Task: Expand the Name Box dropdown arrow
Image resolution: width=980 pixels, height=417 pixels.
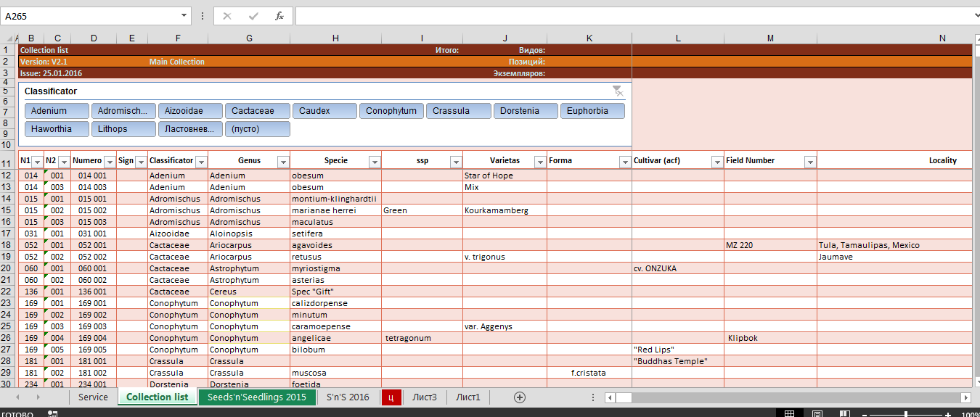Action: [x=184, y=16]
